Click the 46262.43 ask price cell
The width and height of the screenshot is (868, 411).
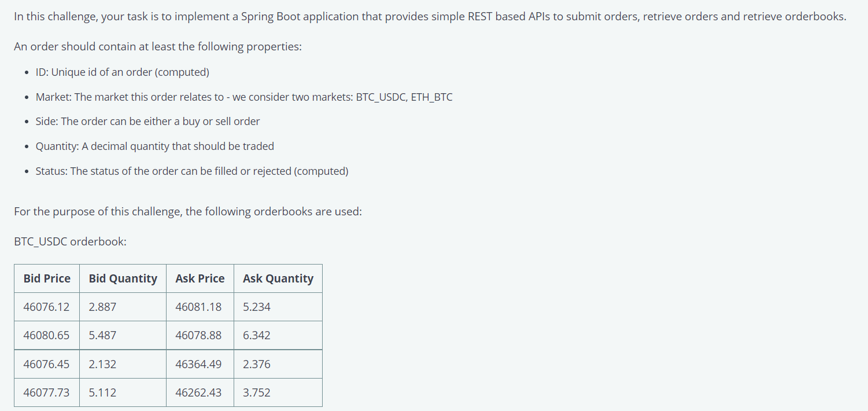coord(200,392)
